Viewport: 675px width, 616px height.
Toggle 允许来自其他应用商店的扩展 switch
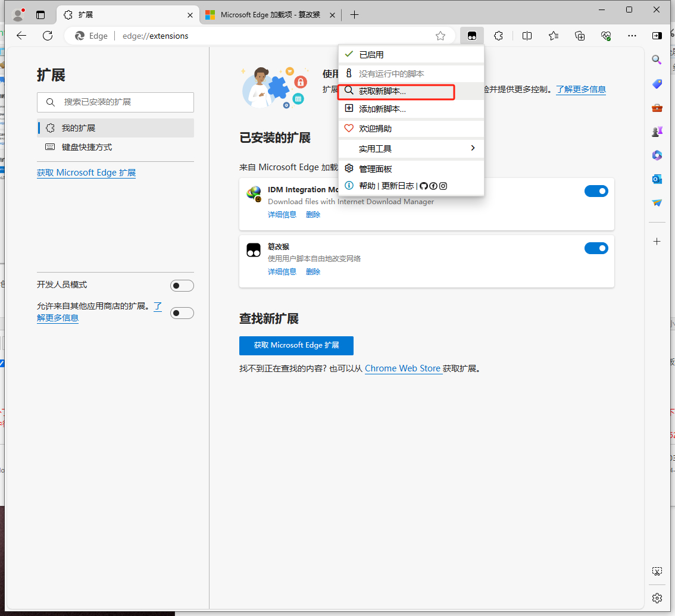[182, 313]
